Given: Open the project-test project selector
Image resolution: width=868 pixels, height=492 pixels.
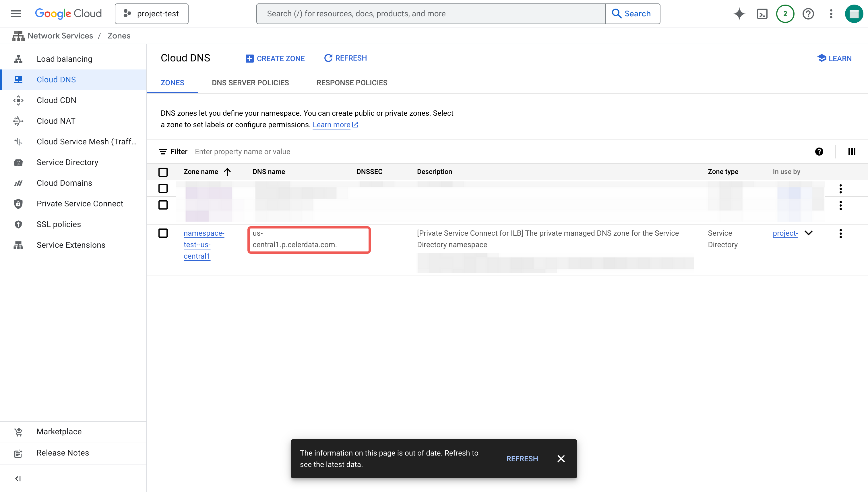Looking at the screenshot, I should click(x=151, y=14).
